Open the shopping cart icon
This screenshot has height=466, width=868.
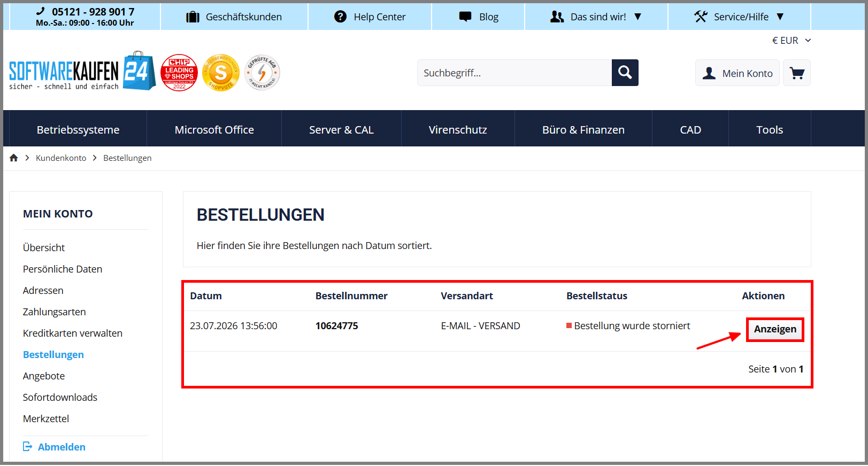pos(797,73)
